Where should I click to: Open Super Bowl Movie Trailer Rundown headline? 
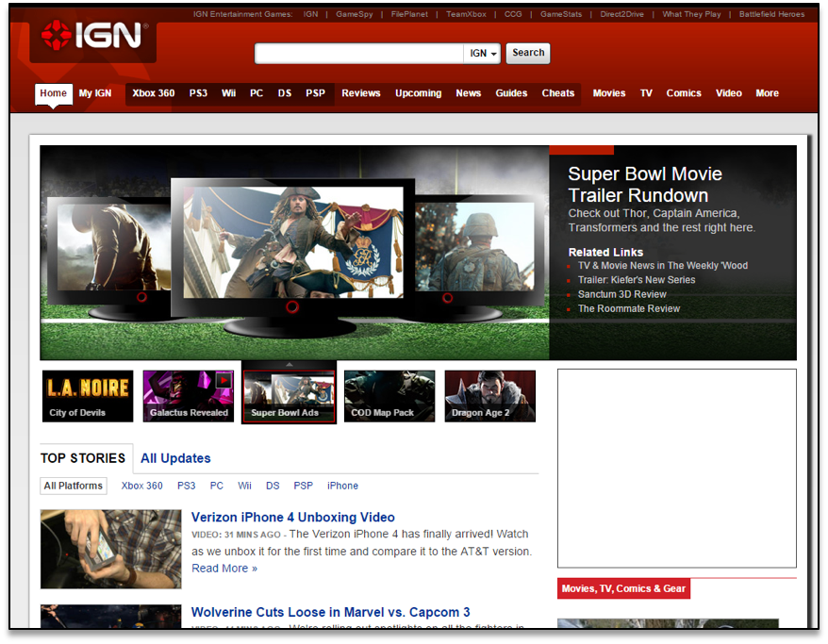pyautogui.click(x=645, y=185)
